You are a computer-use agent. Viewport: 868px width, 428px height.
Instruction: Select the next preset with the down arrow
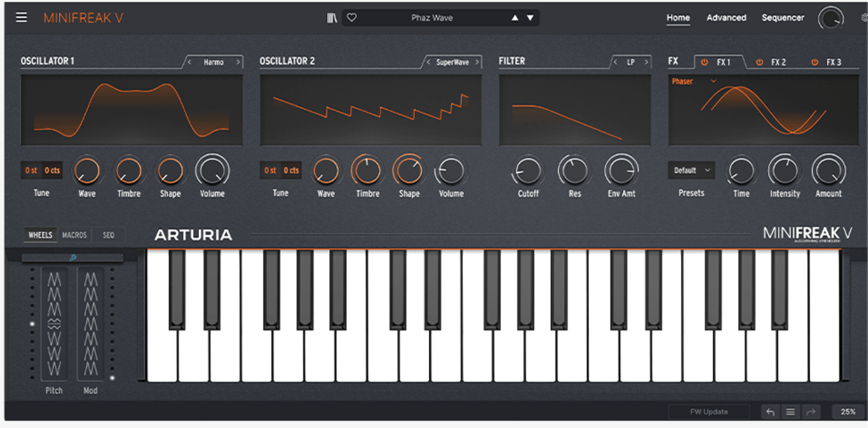(529, 18)
